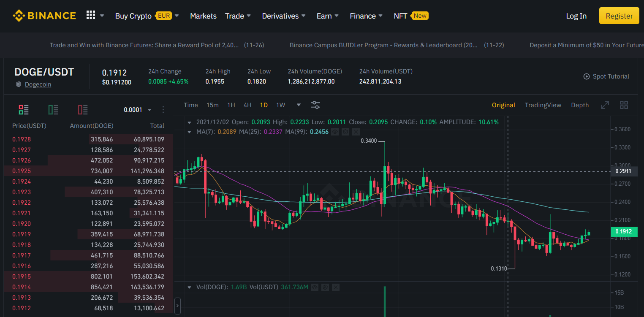Click side panel collapse arrow handle
Image resolution: width=644 pixels, height=317 pixels.
click(177, 306)
